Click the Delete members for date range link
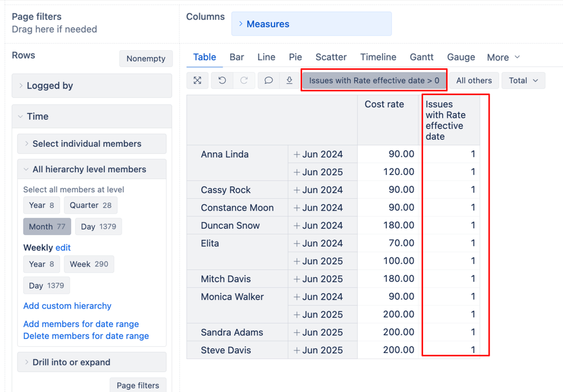The height and width of the screenshot is (392, 563). coord(86,336)
